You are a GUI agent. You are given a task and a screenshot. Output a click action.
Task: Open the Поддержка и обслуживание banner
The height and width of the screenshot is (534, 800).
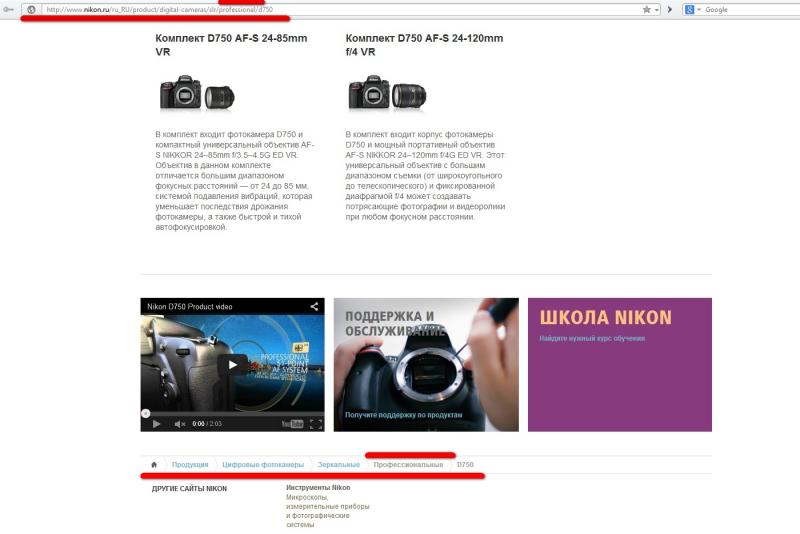click(x=426, y=365)
